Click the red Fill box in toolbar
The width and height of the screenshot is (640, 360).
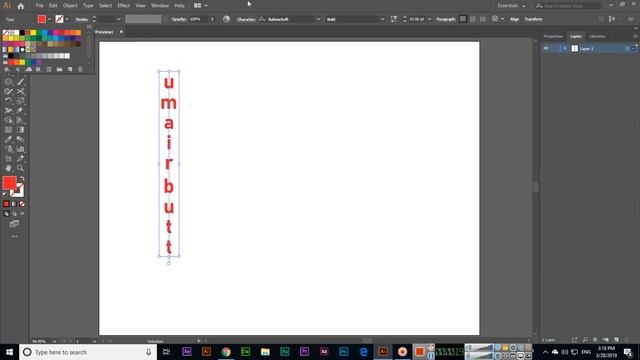pyautogui.click(x=9, y=183)
